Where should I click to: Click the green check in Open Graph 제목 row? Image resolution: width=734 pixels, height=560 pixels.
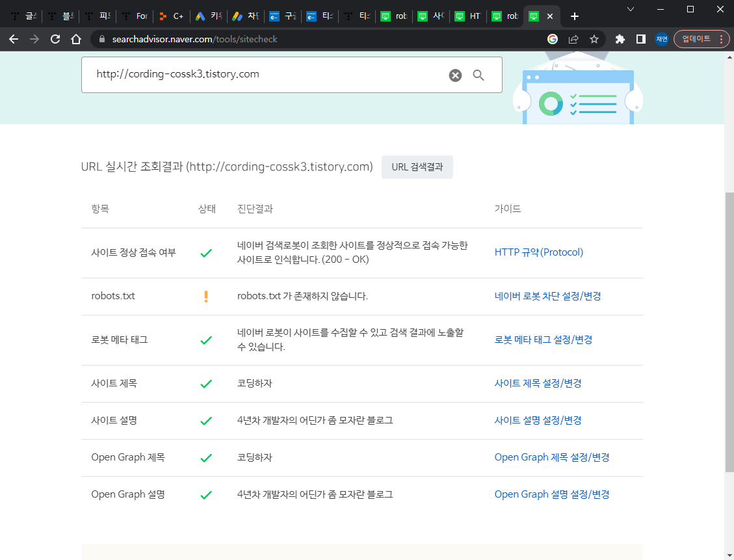click(x=206, y=458)
